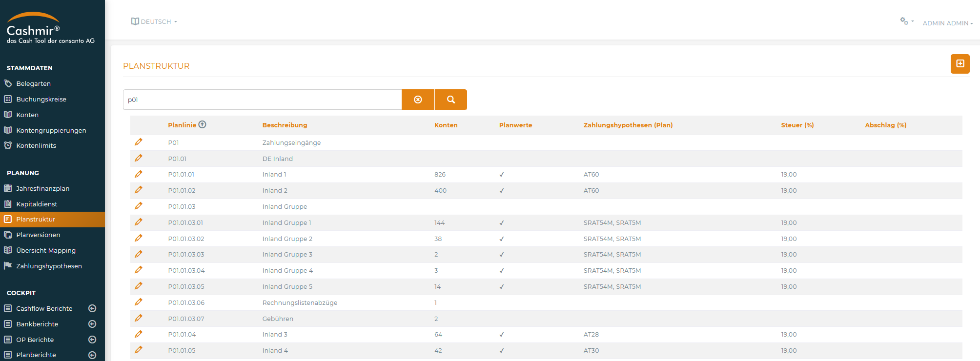
Task: Edit row P01.01 DE Inland pencil icon
Action: (139, 158)
